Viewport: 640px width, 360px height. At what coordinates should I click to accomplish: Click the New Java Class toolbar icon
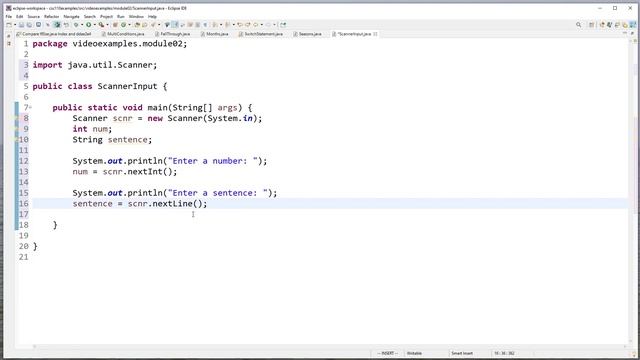(123, 25)
